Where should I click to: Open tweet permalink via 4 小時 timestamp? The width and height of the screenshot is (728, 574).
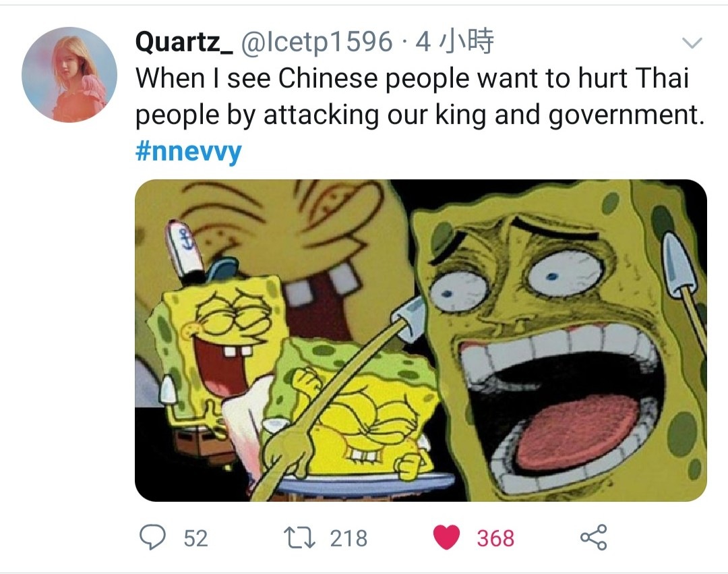454,41
